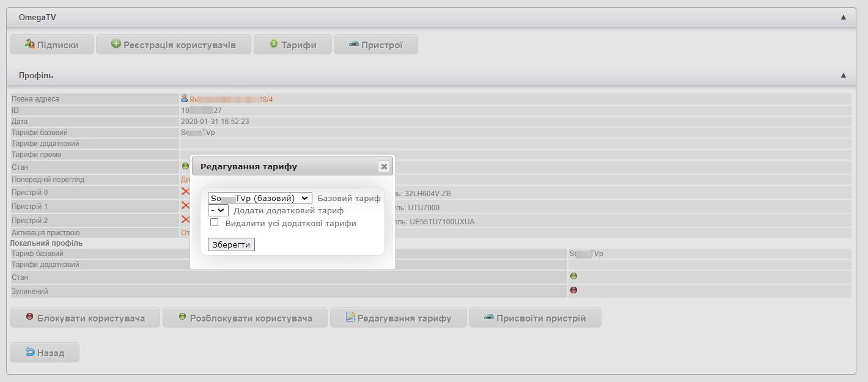Image resolution: width=868 pixels, height=382 pixels.
Task: Open the Тарифи tariffs section
Action: [x=293, y=45]
